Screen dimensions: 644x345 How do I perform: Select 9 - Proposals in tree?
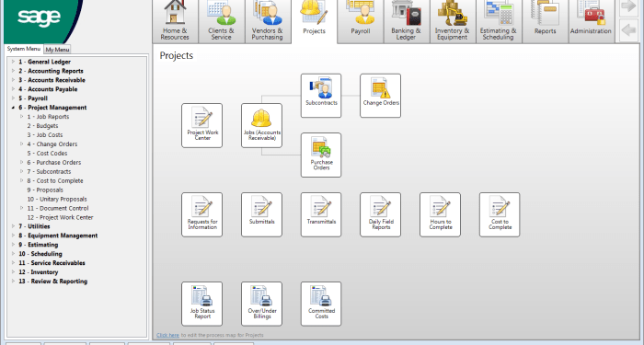[45, 190]
